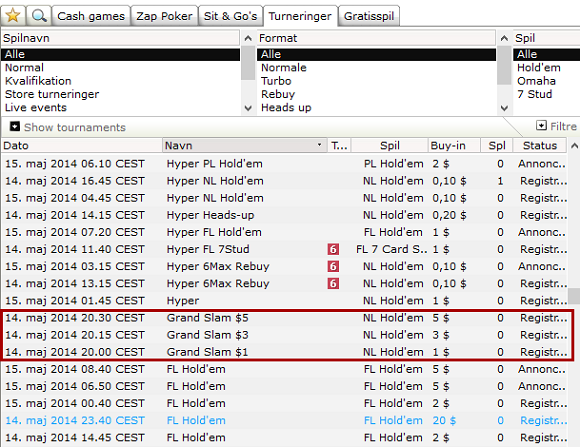Click Spilnavn list scroll-up arrow
The height and width of the screenshot is (447, 580).
248,38
